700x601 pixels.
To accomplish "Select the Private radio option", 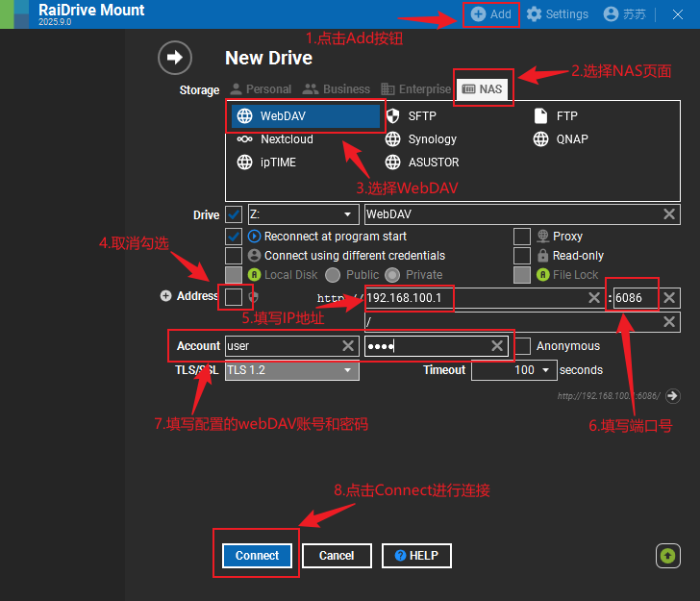I will coord(392,275).
